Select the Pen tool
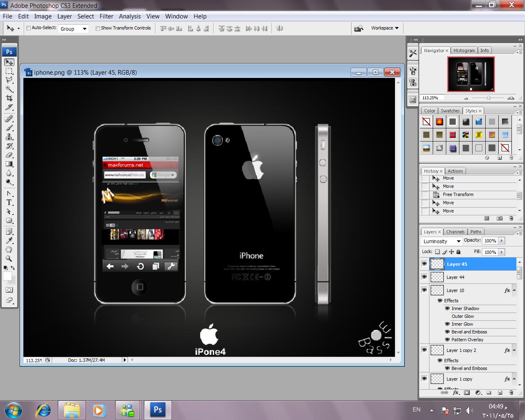Viewport: 525px width, 420px height. click(x=9, y=194)
